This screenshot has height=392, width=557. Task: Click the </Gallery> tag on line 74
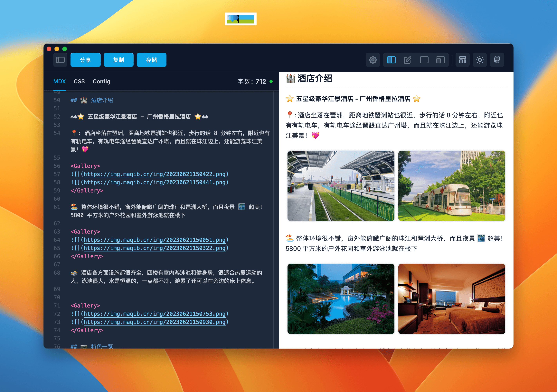pyautogui.click(x=87, y=330)
